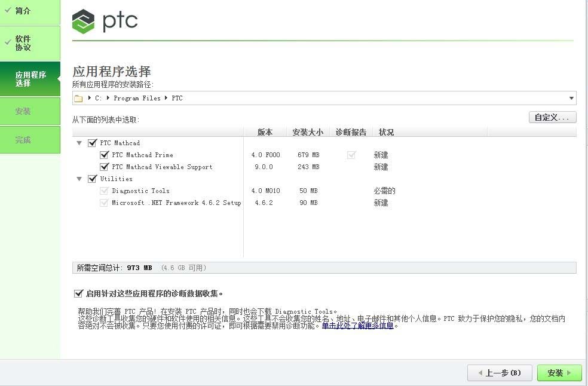Click version 9.0.0 cell
The image size is (588, 386).
pyautogui.click(x=264, y=167)
